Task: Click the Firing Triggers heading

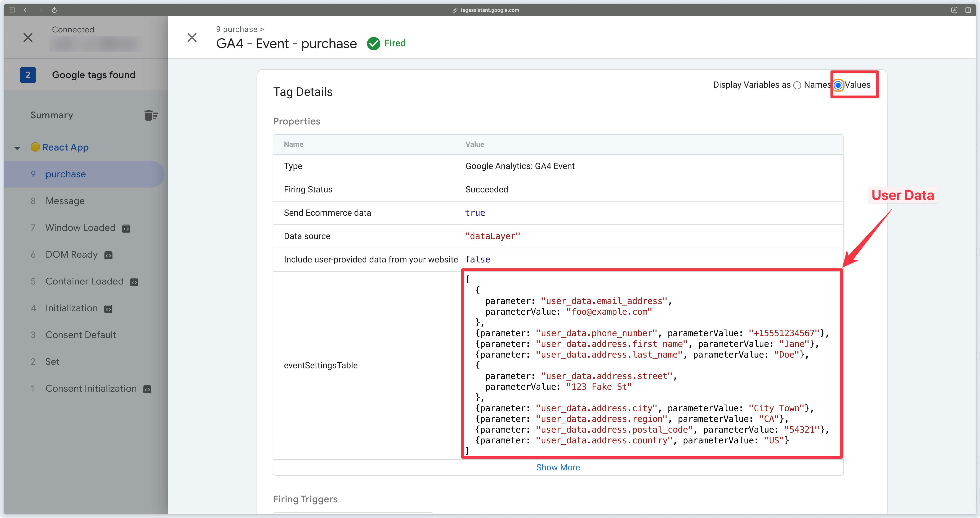Action: click(x=305, y=499)
